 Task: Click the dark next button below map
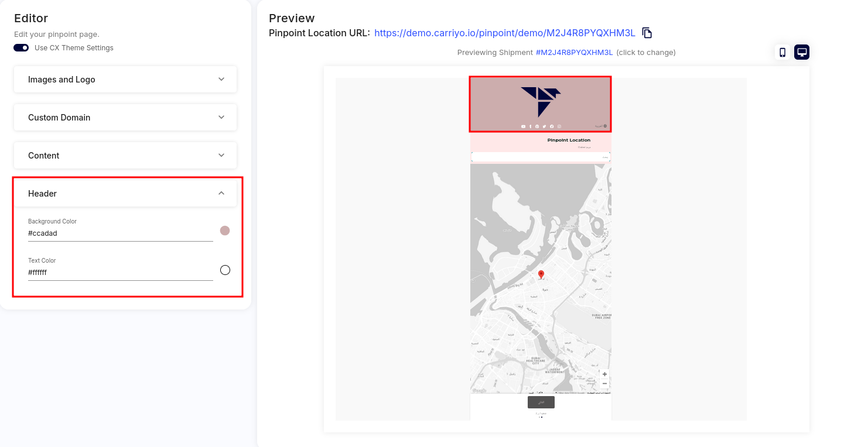pyautogui.click(x=541, y=403)
